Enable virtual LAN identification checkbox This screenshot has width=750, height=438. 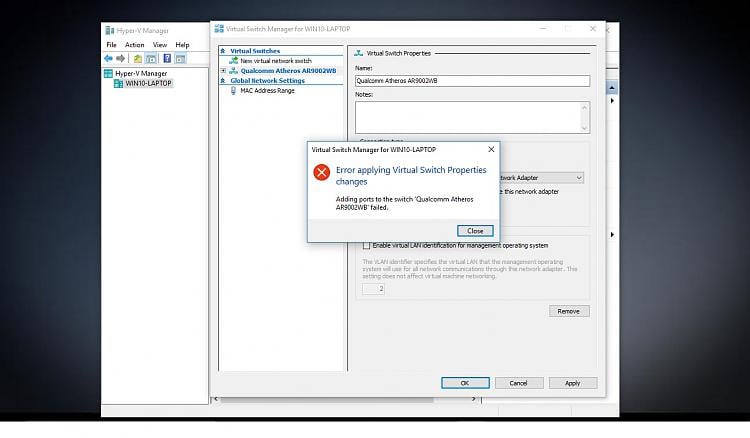[366, 246]
